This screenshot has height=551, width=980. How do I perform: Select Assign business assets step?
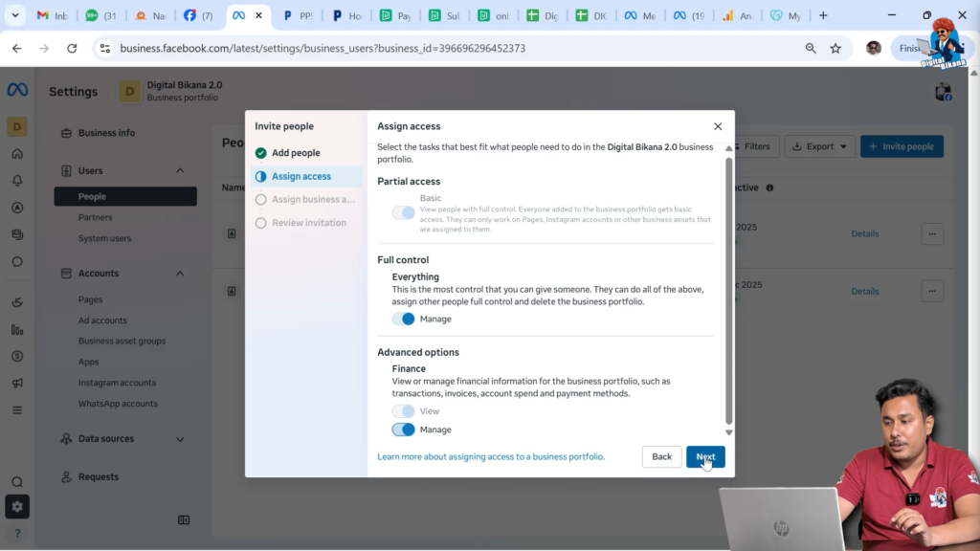coord(305,199)
